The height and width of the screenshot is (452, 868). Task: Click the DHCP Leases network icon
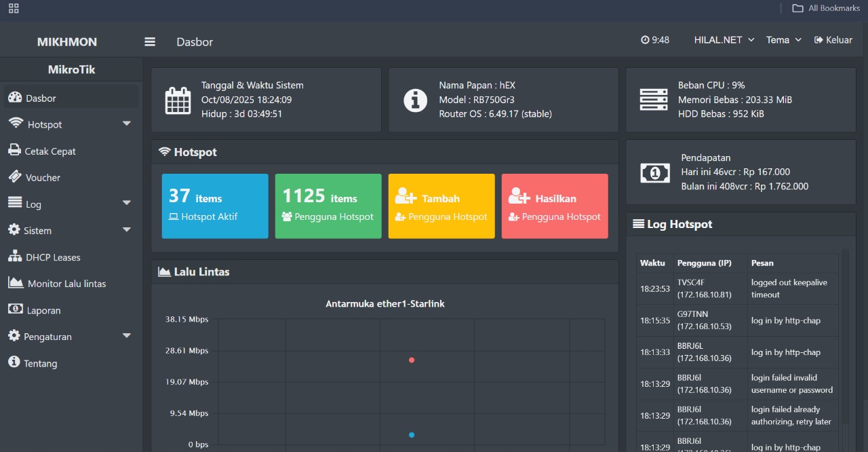coord(14,257)
